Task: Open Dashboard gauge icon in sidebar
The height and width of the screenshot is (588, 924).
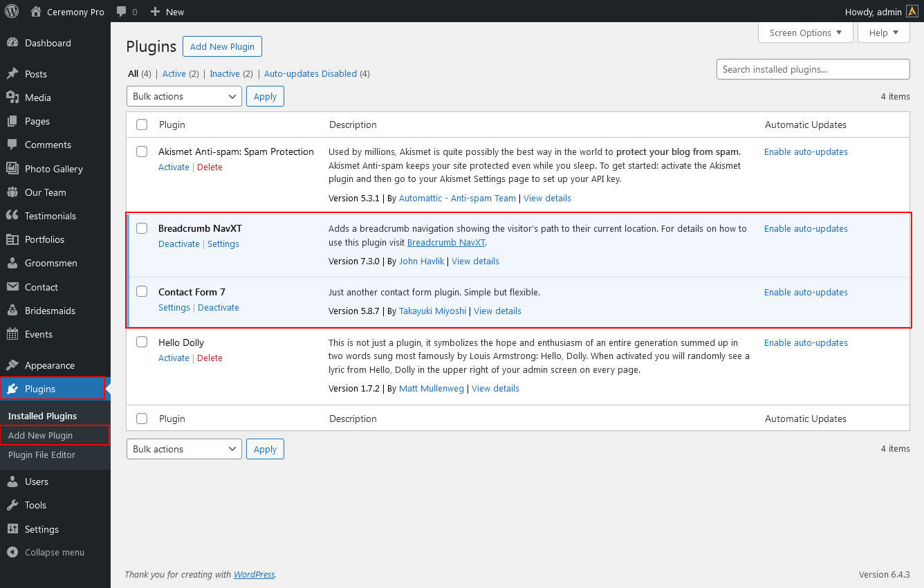Action: click(x=12, y=43)
